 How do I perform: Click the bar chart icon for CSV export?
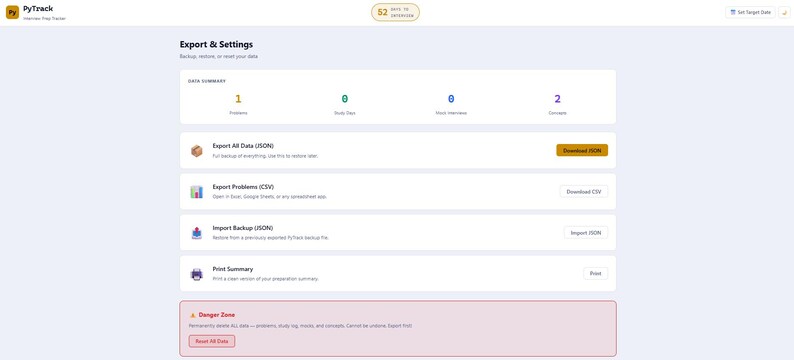click(x=196, y=192)
